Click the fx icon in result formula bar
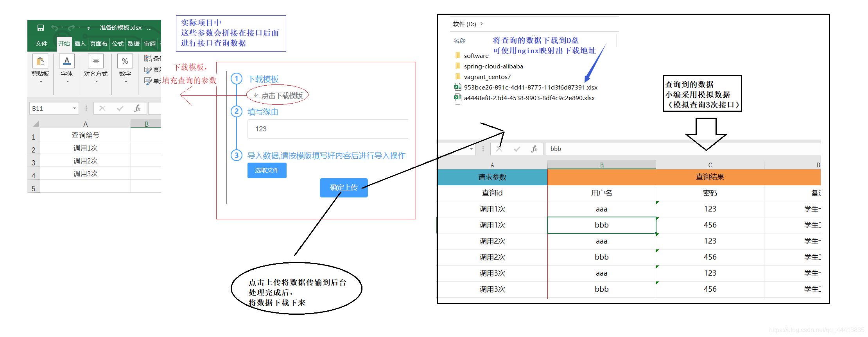Viewport: 868px width, 337px height. pyautogui.click(x=534, y=149)
